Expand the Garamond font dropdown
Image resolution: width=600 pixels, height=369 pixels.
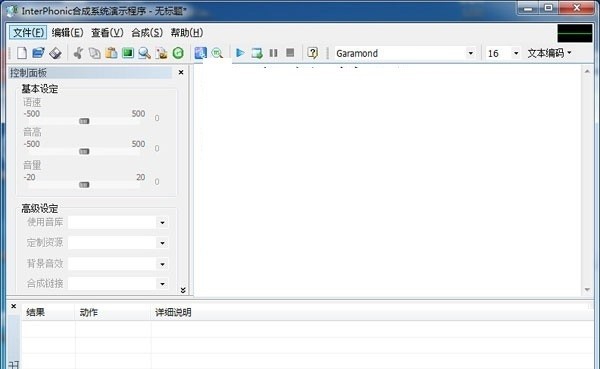471,53
